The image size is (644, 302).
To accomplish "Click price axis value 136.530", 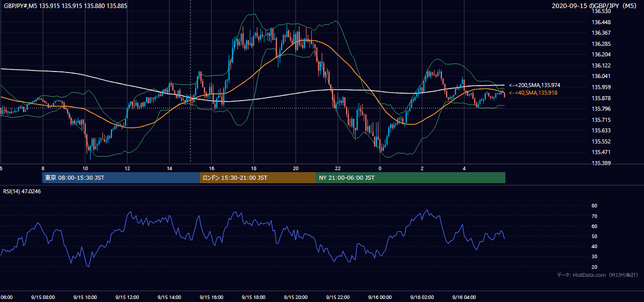I will (601, 11).
